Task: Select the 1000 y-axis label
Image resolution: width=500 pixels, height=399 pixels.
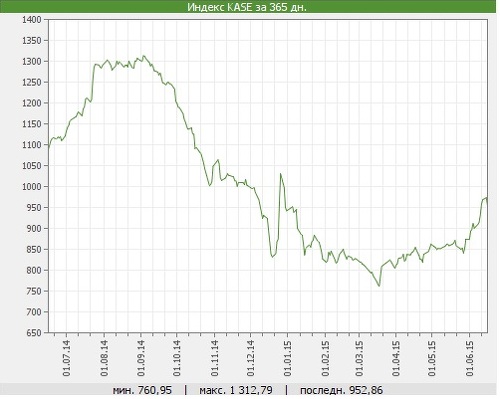Action: point(32,187)
